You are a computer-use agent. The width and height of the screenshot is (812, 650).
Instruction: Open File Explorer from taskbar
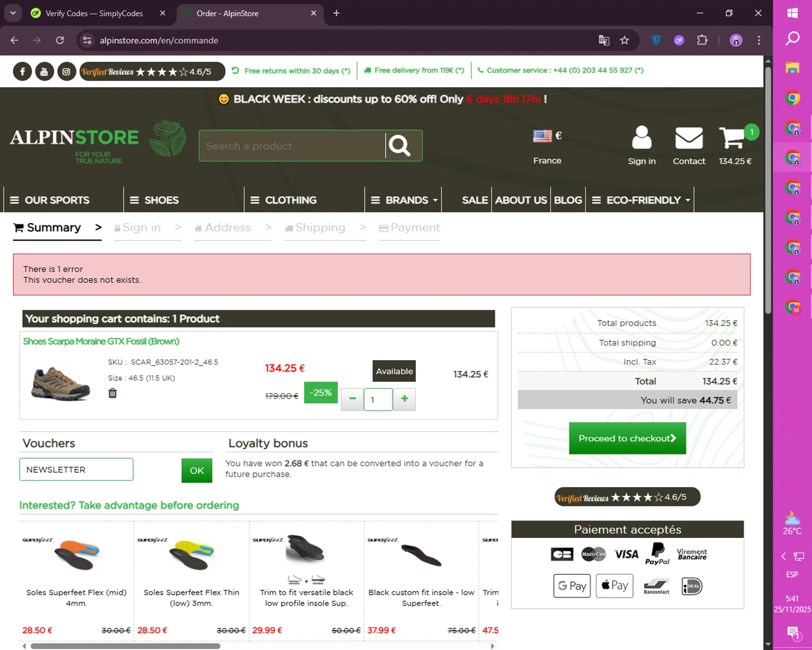[793, 68]
